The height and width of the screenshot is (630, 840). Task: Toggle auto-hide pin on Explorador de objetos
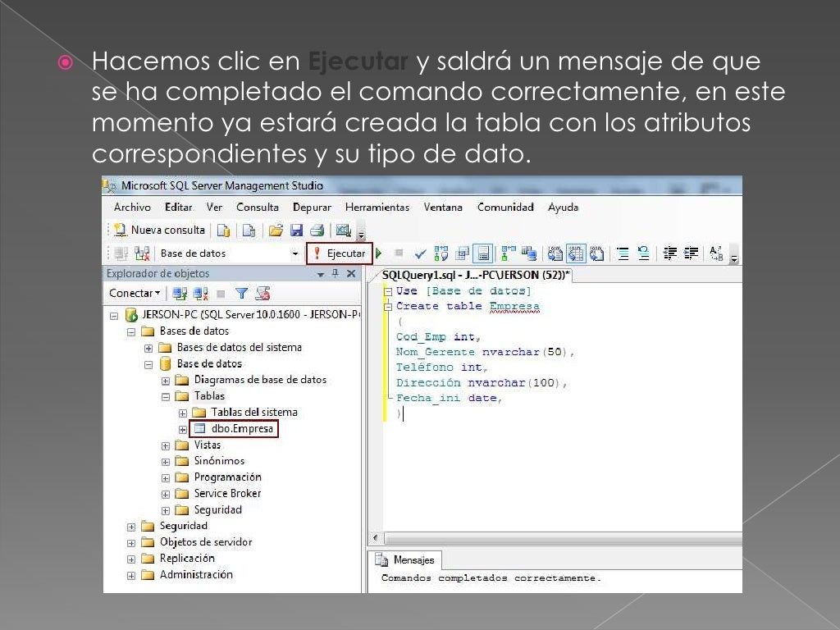point(336,273)
